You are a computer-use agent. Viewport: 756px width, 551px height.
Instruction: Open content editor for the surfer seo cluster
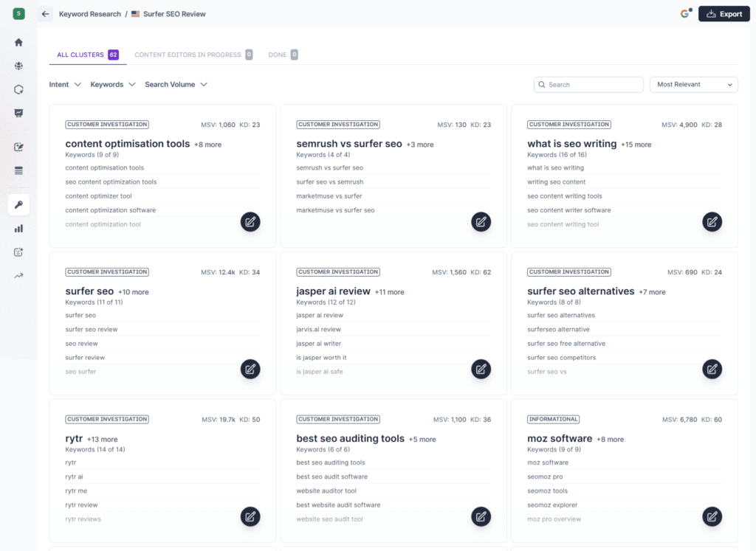250,369
